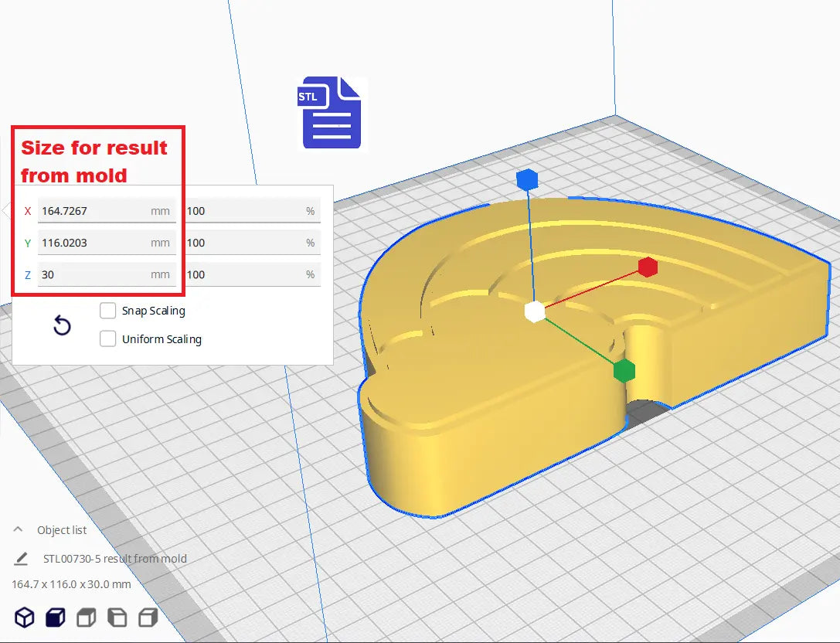The image size is (840, 643).
Task: Switch to the 3D perspective view cube icon
Action: pyautogui.click(x=25, y=617)
